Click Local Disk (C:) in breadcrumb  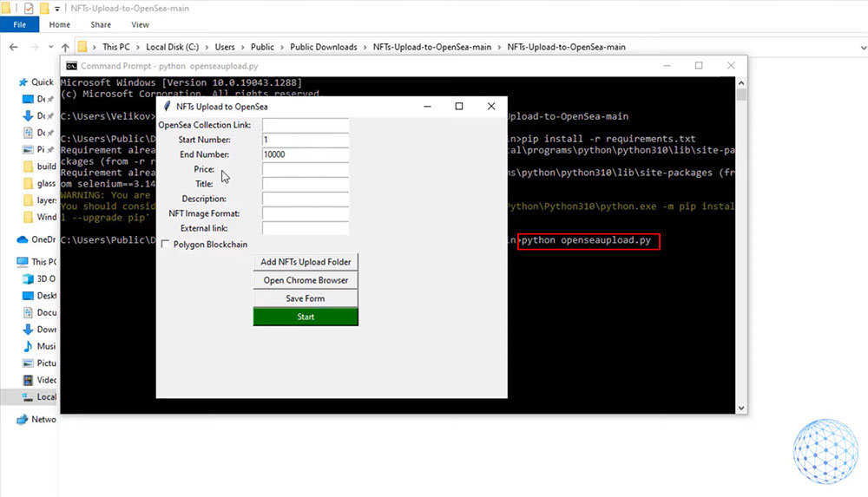click(x=172, y=47)
